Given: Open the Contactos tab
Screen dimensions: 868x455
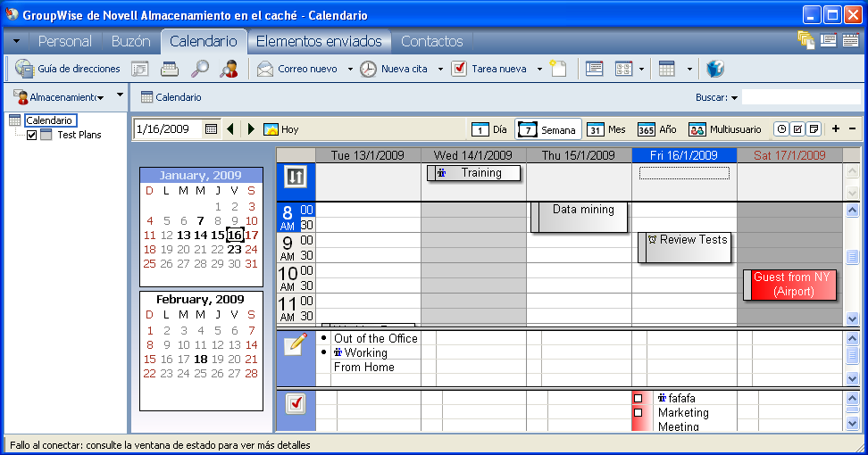Looking at the screenshot, I should click(432, 41).
